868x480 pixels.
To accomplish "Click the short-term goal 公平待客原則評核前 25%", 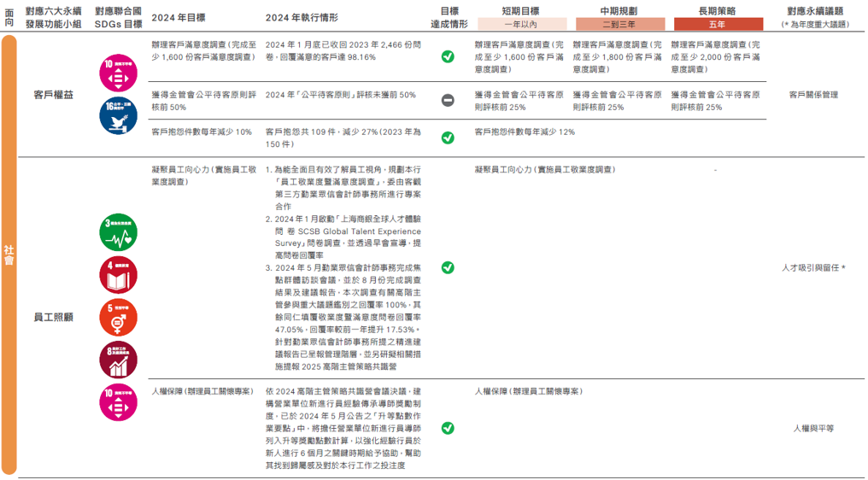I will point(519,101).
